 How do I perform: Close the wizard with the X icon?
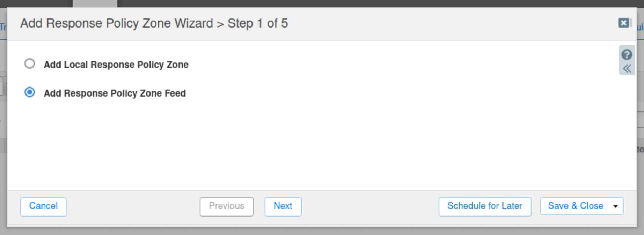click(623, 23)
